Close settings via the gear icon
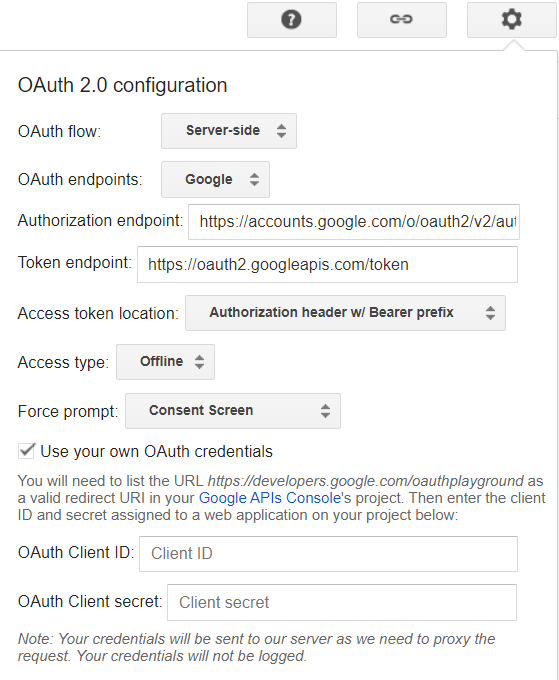 click(x=512, y=20)
